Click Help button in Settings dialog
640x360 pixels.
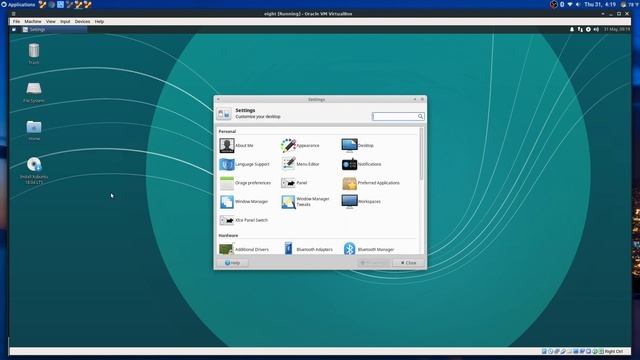pyautogui.click(x=233, y=263)
